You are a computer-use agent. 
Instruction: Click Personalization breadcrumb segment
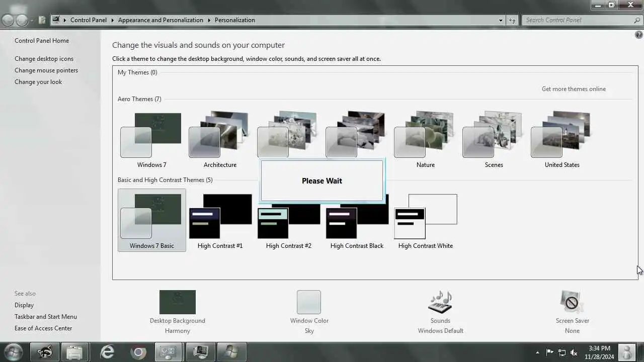(x=235, y=20)
